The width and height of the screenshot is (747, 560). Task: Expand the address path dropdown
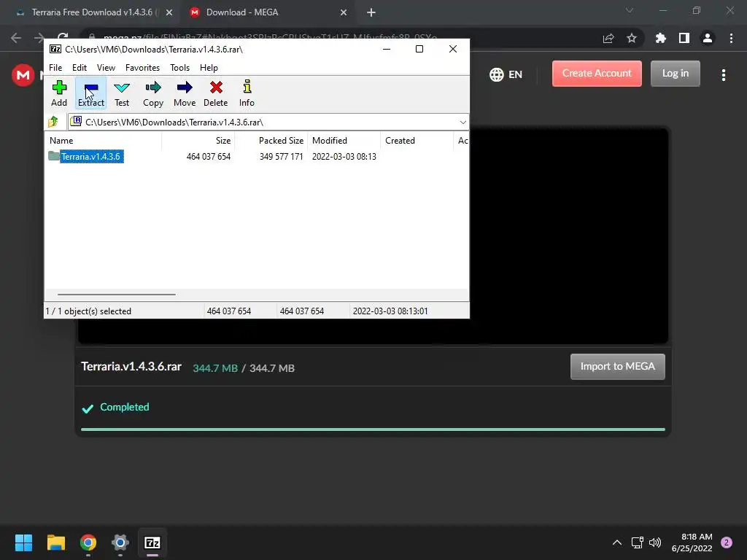(x=462, y=122)
